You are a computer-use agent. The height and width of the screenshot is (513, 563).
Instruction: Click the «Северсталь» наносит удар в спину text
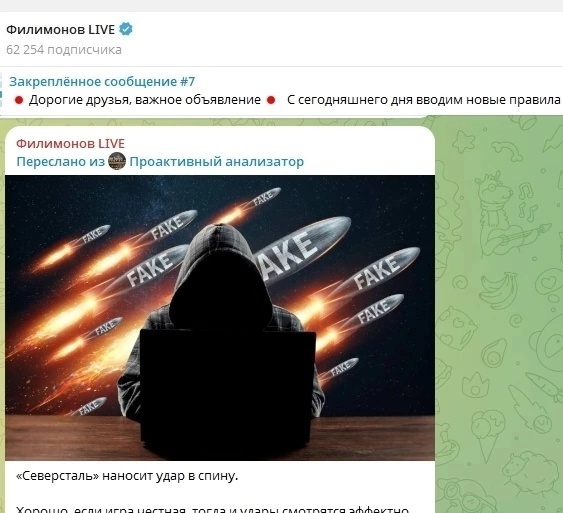127,476
